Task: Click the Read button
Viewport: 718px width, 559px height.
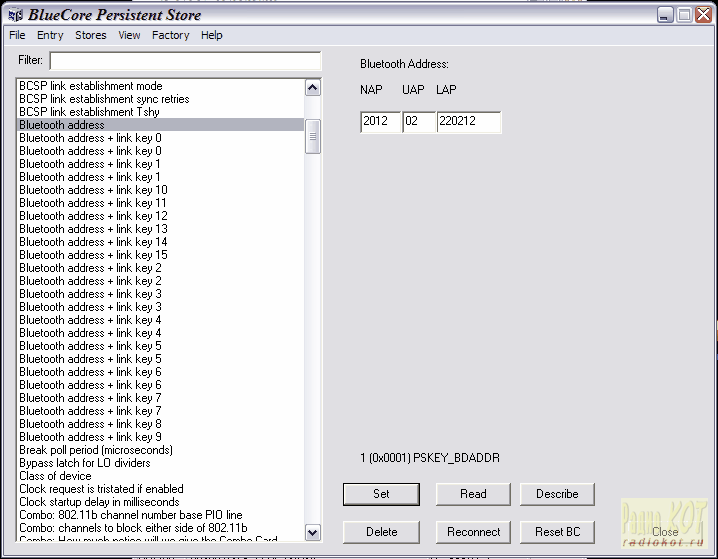Action: 473,494
